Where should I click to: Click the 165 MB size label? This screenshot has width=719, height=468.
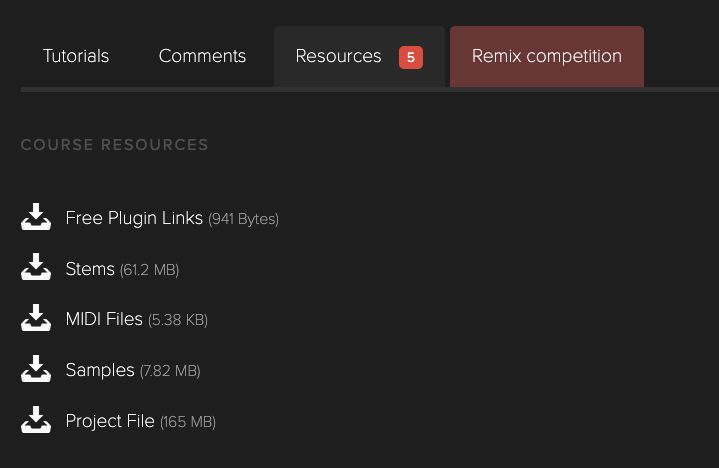187,423
